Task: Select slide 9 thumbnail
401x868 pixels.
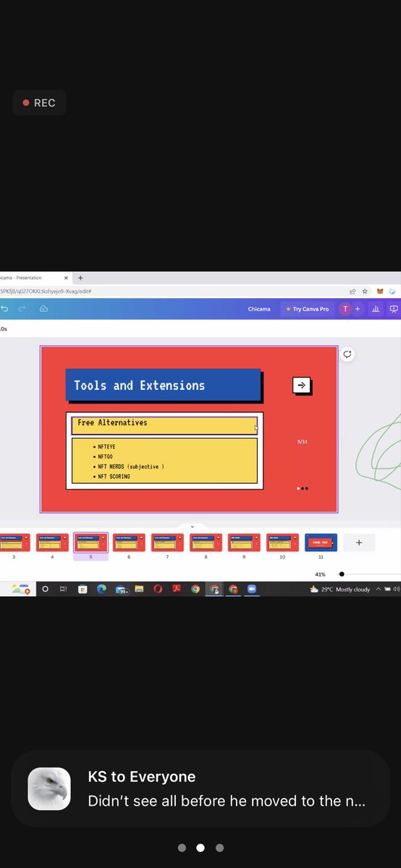Action: (244, 542)
